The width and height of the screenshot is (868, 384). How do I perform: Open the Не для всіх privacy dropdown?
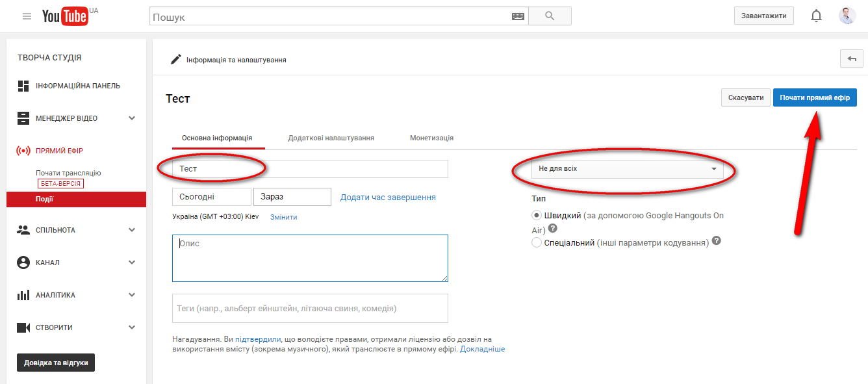[x=628, y=169]
